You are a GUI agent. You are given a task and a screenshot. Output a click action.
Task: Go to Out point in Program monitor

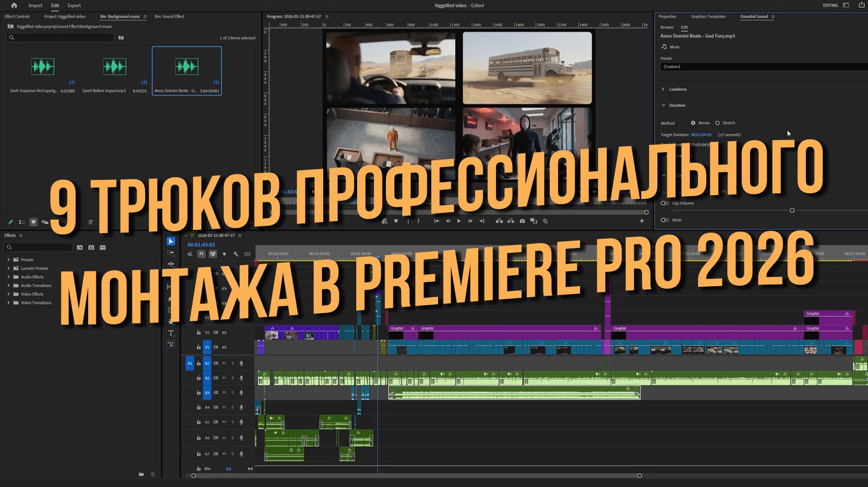click(x=482, y=221)
